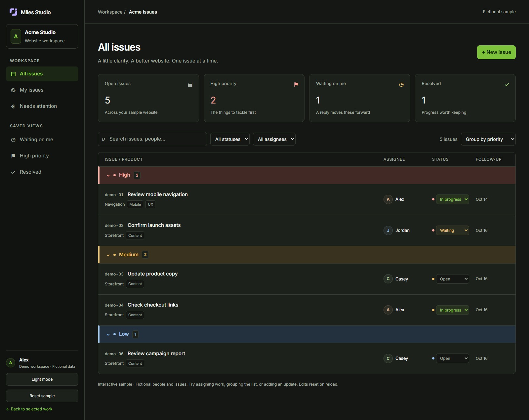Follow the Back to selected work link
529x420 pixels.
coord(29,409)
